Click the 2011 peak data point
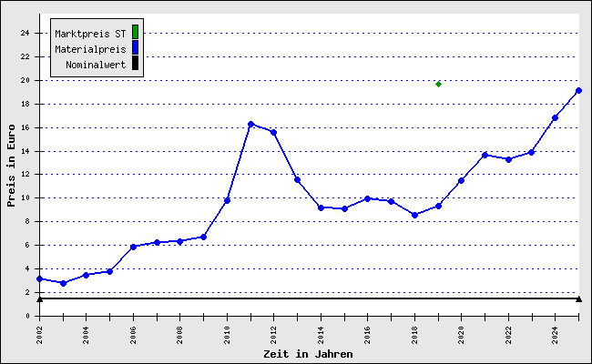 pos(250,124)
